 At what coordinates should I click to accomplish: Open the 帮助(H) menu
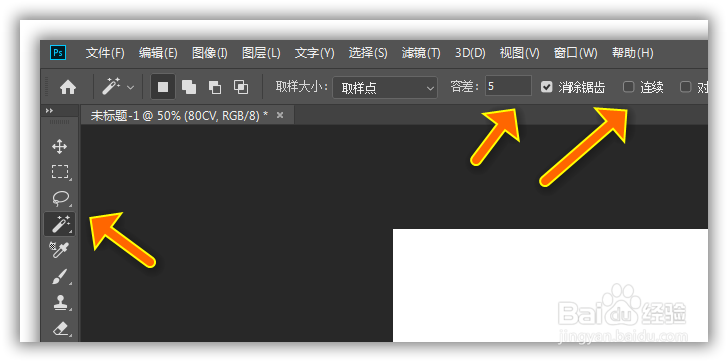point(632,53)
